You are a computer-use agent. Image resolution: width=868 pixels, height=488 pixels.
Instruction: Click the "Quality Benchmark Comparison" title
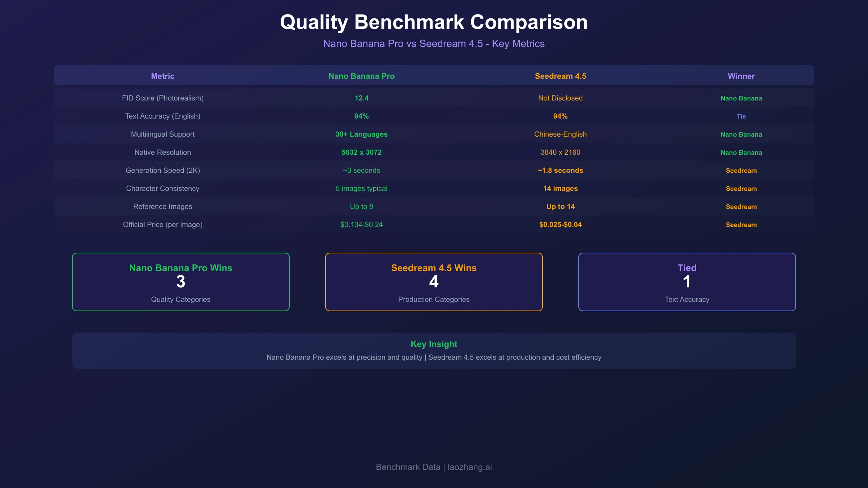click(x=434, y=22)
